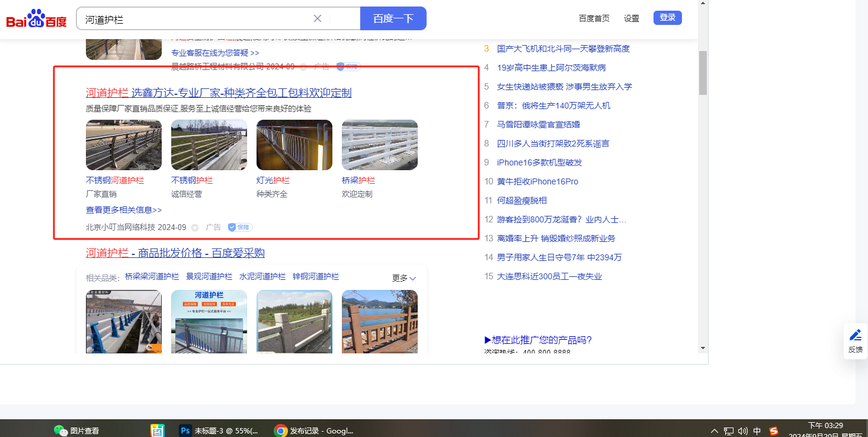This screenshot has width=868, height=437.
Task: Open hot topic 男子用家人生日守号7年 中2394万
Action: click(559, 257)
